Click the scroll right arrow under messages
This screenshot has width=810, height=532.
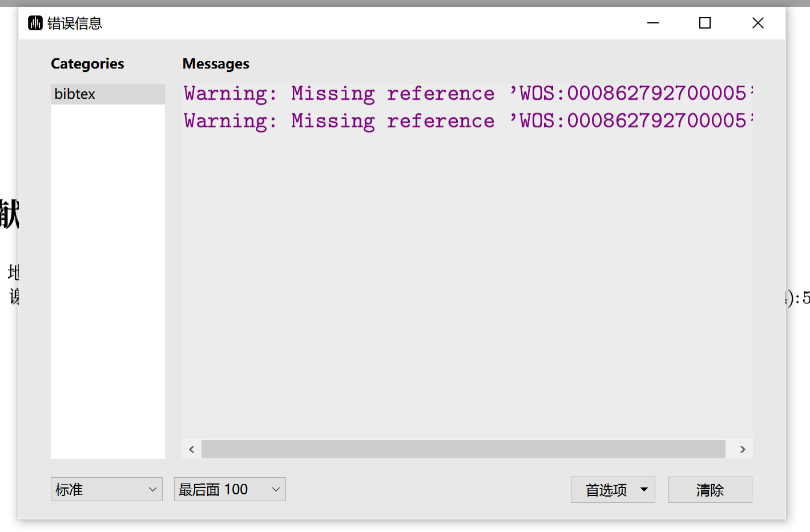(742, 449)
